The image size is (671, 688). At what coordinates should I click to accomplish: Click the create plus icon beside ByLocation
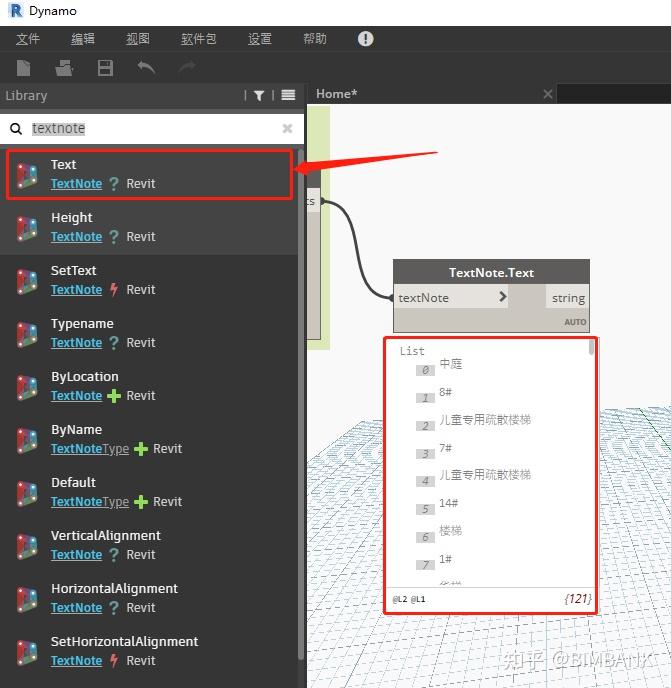pyautogui.click(x=114, y=396)
